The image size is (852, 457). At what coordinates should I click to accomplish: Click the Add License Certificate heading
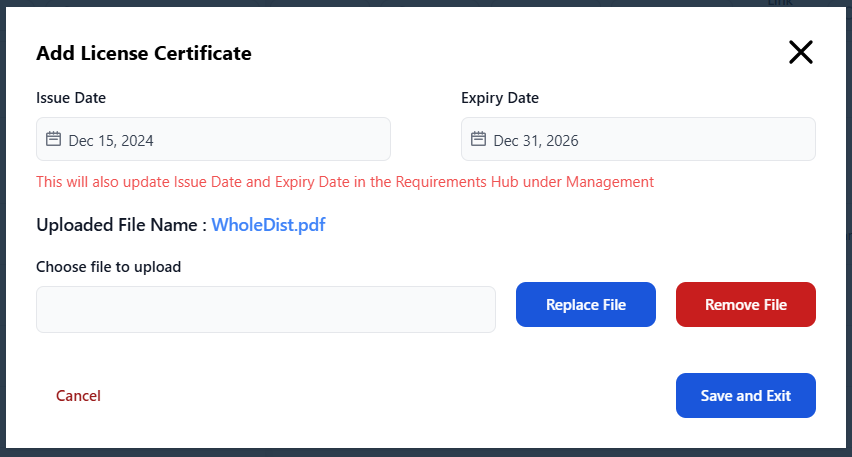coord(144,53)
